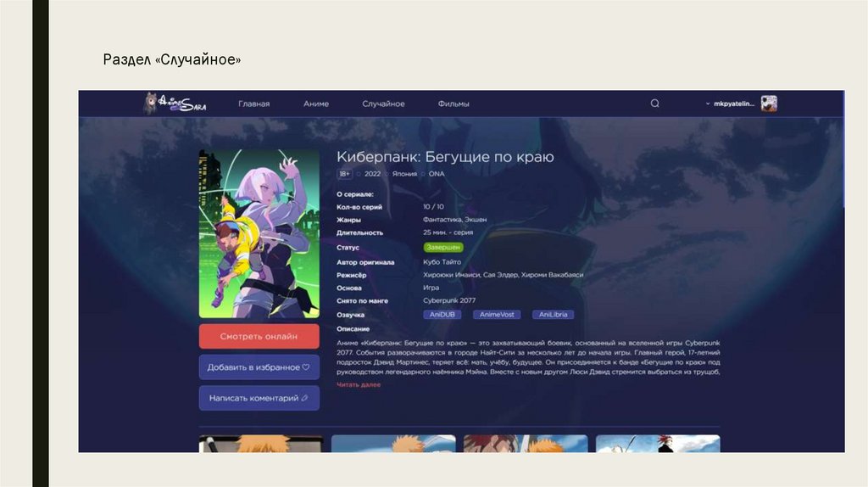Click the Читать далее link
The image size is (868, 487).
coord(359,384)
